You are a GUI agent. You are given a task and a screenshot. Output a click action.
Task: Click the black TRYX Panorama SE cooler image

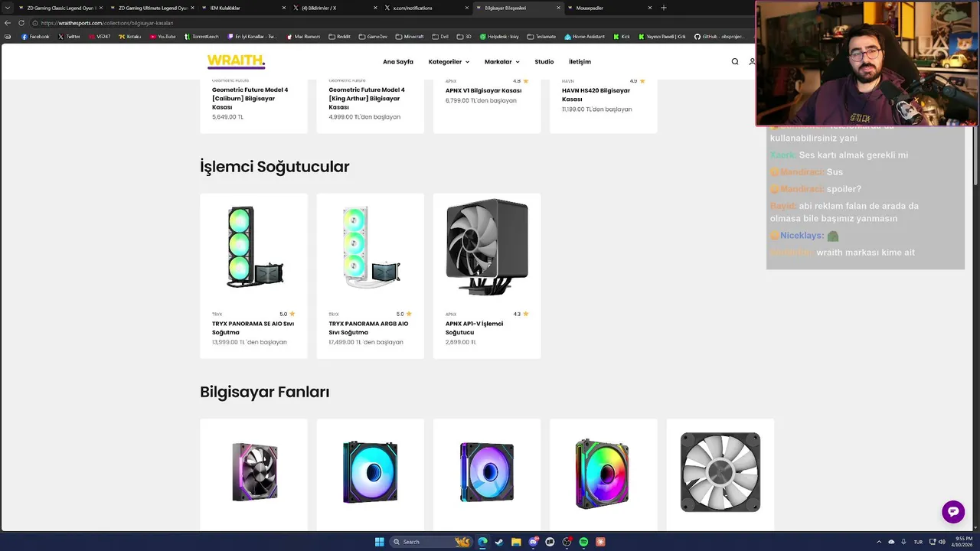253,246
